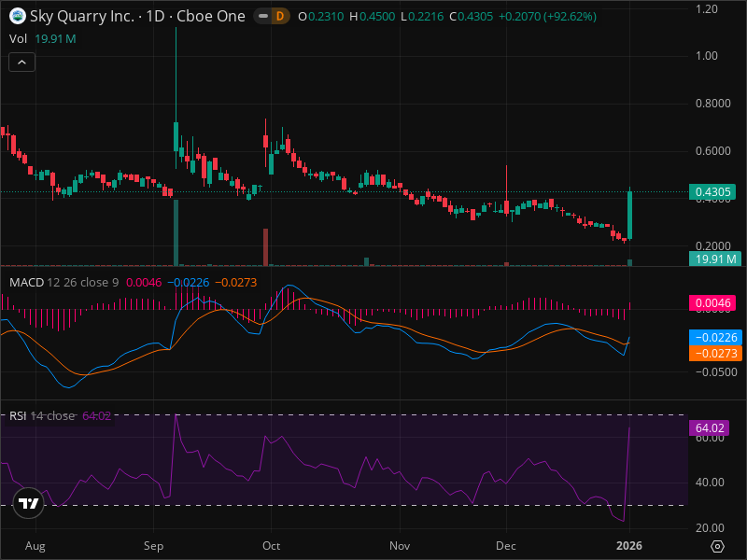Screen dimensions: 747x560
Task: Click the latest large green candle
Action: (629, 216)
